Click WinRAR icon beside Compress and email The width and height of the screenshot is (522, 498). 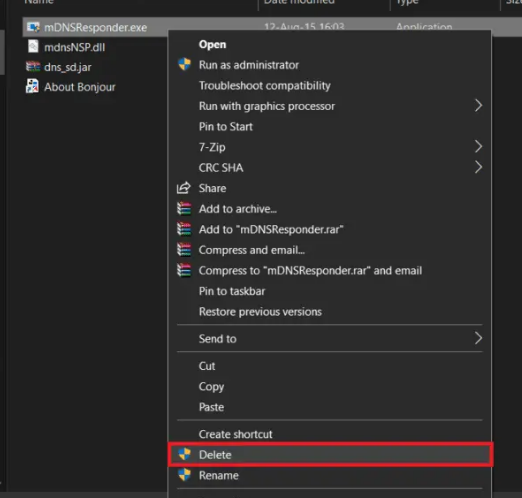[x=184, y=250]
